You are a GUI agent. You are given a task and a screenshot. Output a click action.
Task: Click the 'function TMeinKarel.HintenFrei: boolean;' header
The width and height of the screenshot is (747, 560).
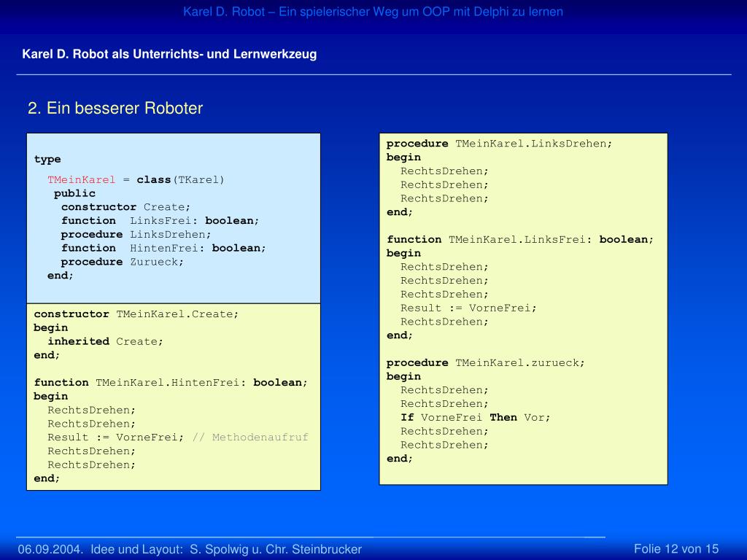[x=171, y=382]
